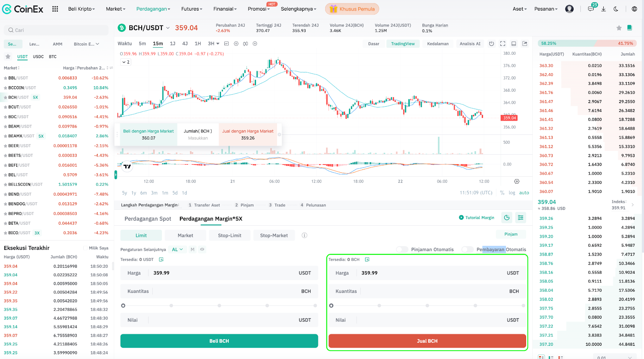Image resolution: width=644 pixels, height=359 pixels.
Task: Click the Jual BCH button
Action: (x=427, y=341)
